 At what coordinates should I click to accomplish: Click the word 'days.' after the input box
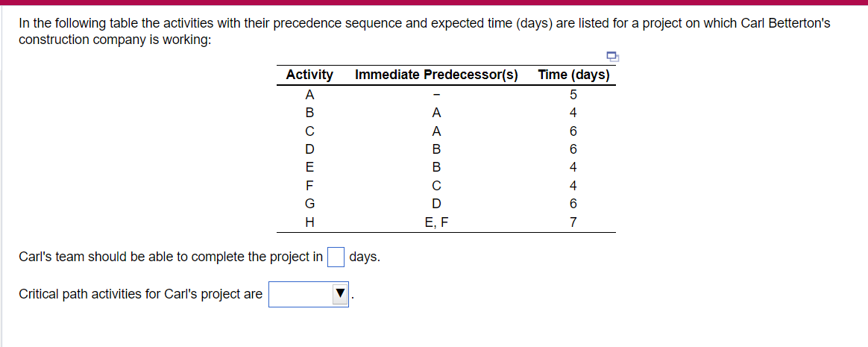click(365, 257)
